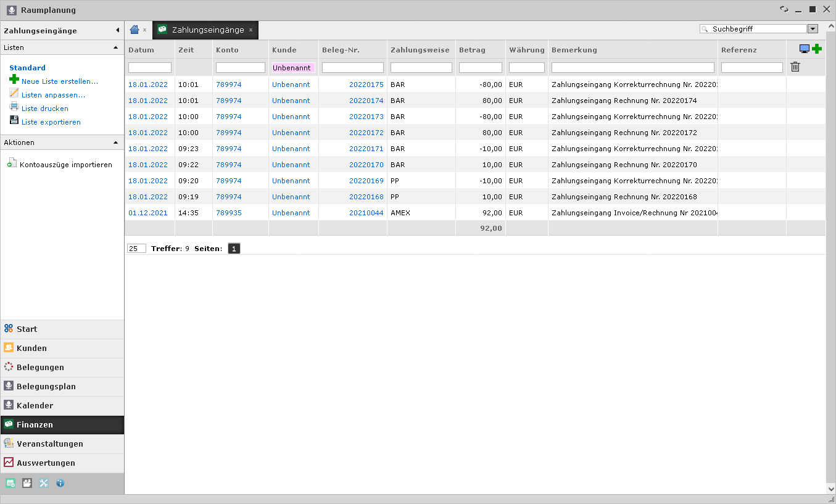The width and height of the screenshot is (836, 504).
Task: Click the calendar icon in bottom toolbar
Action: pos(10,483)
